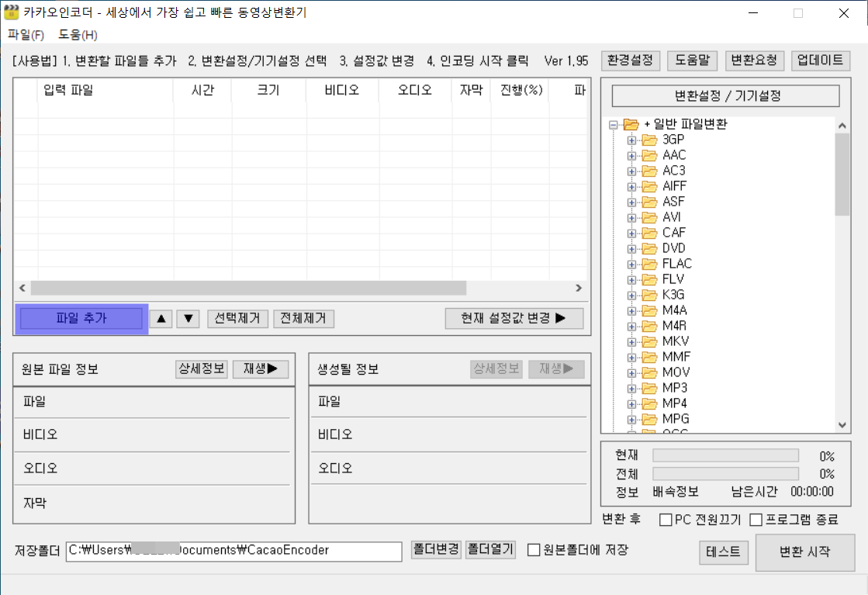
Task: Click the 업데이트 button
Action: (x=821, y=60)
